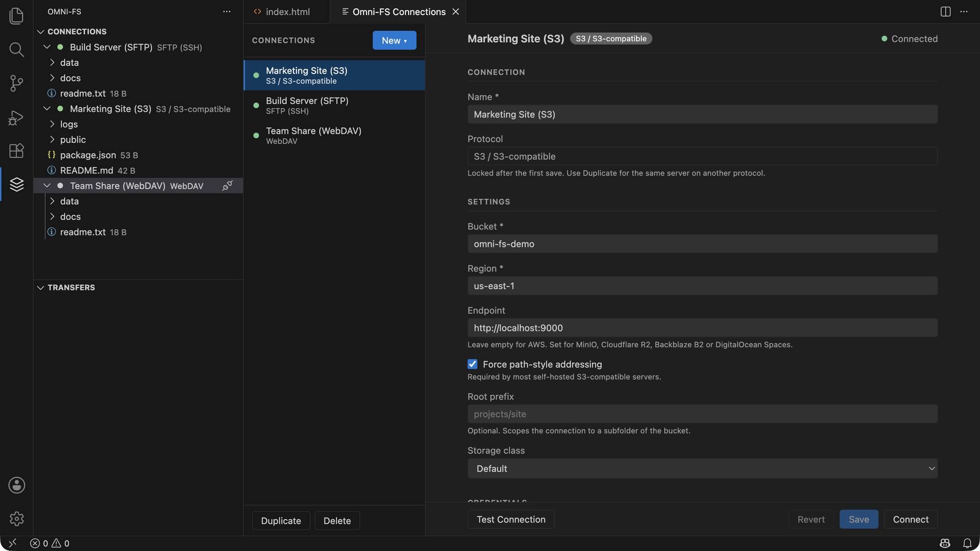Click the Test Connection button
Image resolution: width=980 pixels, height=551 pixels.
pyautogui.click(x=511, y=519)
